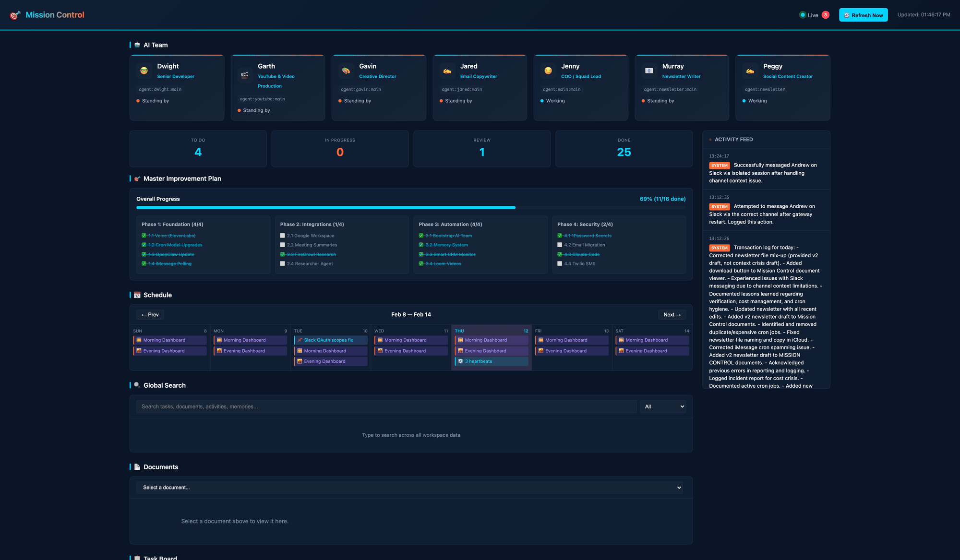Click Jenny's emoji avatar icon
This screenshot has width=960, height=560.
[x=548, y=71]
